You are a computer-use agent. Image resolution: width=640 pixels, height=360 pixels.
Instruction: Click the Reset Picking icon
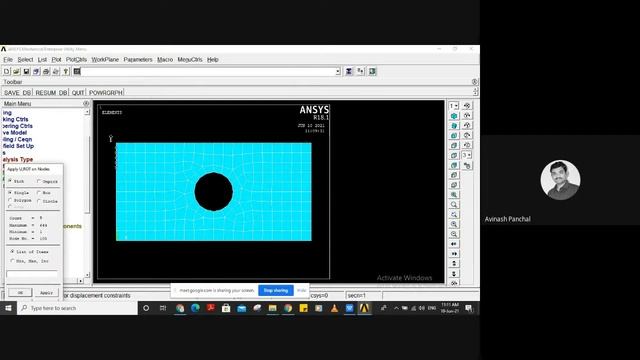[360, 71]
